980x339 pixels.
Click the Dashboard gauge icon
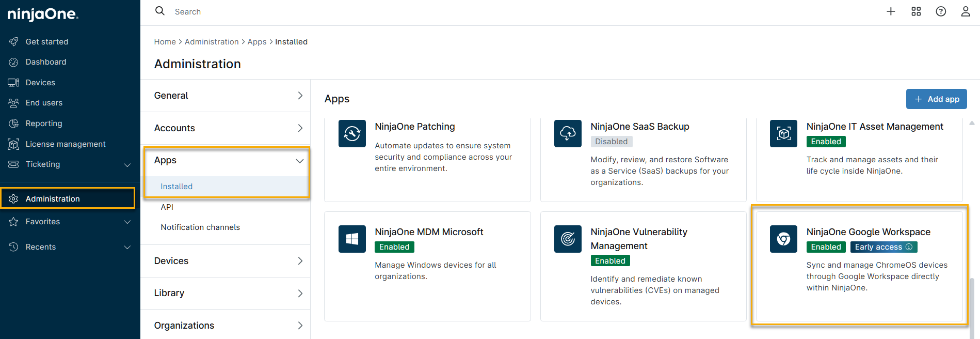tap(13, 62)
